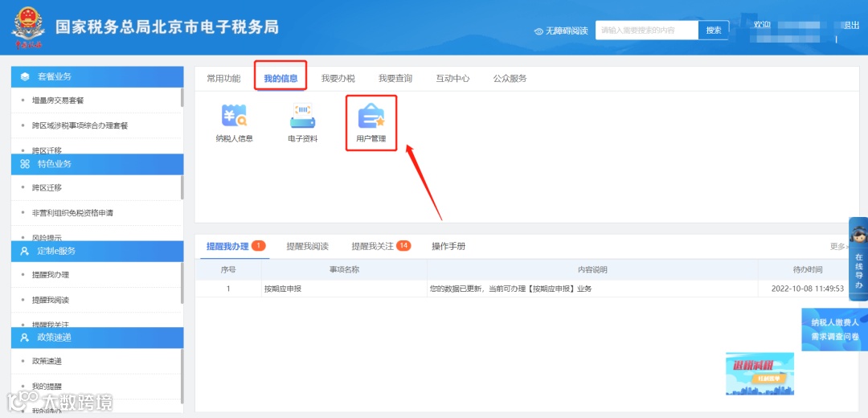Click the 2022-10-08 11:49:53 time cell
Screen dimensions: 868x418
tap(807, 289)
